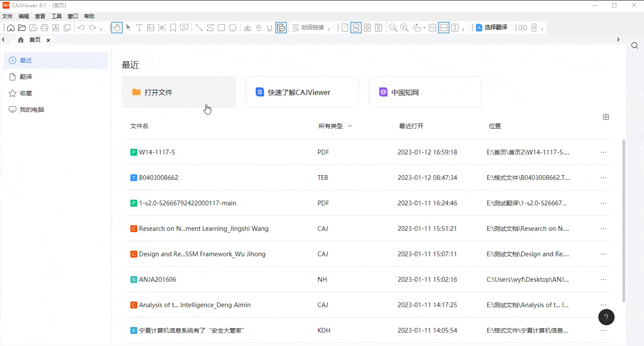Screen dimensions: 644x346
Task: Open the ANJA201606 file entry
Action: click(158, 280)
